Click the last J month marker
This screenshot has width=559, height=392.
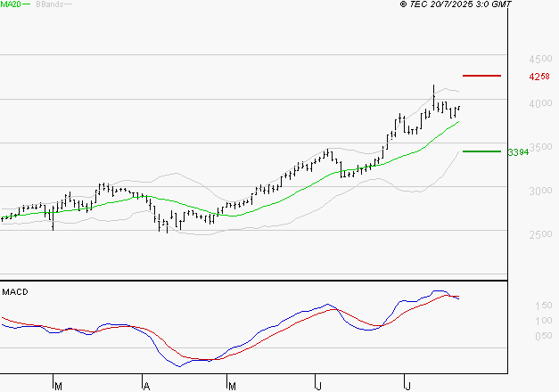[x=407, y=386]
